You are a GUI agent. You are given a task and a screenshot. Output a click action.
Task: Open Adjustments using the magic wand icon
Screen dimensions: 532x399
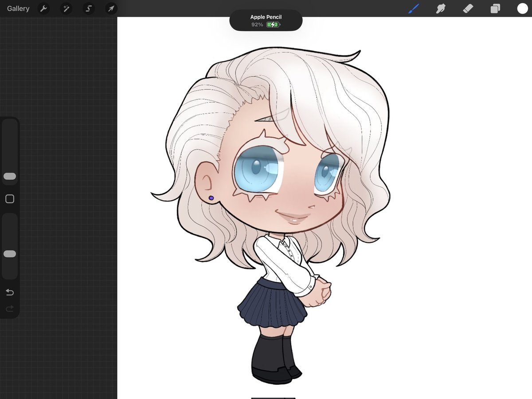[x=66, y=8]
